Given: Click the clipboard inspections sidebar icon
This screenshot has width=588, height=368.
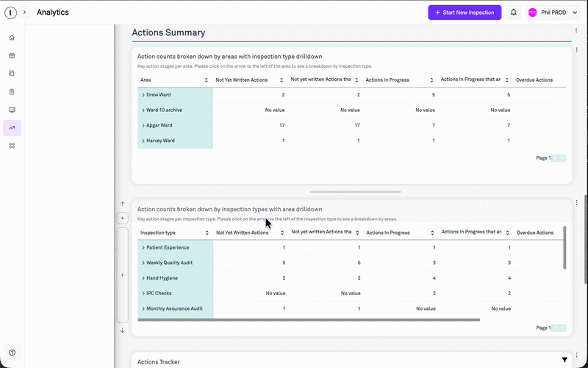Looking at the screenshot, I should pos(12,91).
